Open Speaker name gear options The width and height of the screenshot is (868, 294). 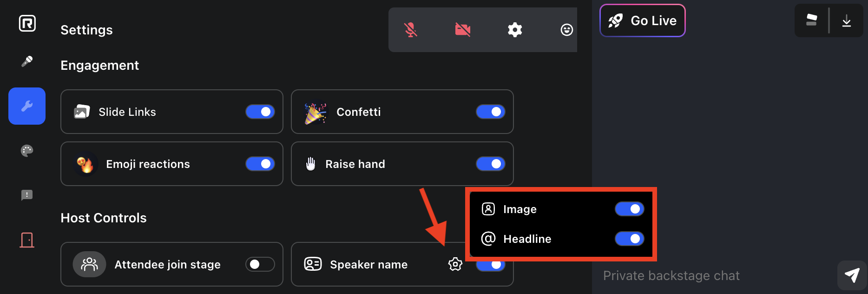click(x=455, y=264)
